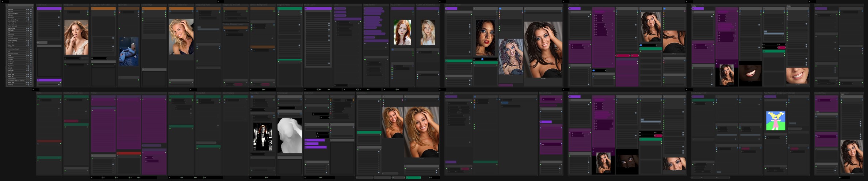Click the Prompt Styler group title
The width and height of the screenshot is (868, 181).
174,93
